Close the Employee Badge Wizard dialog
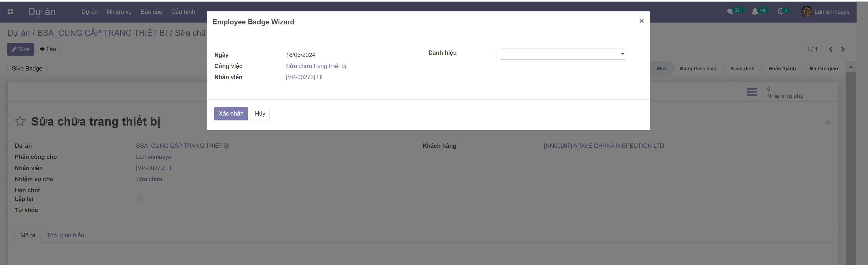This screenshot has height=265, width=868. click(x=641, y=21)
